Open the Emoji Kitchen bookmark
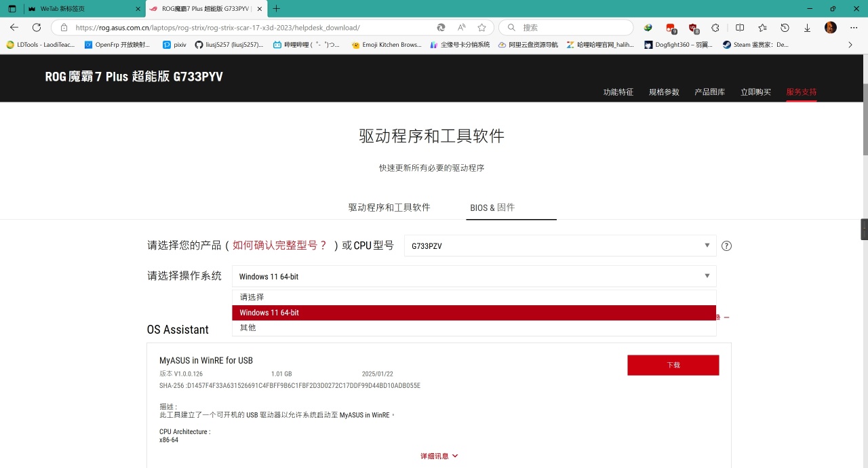Image resolution: width=868 pixels, height=468 pixels. [x=387, y=45]
